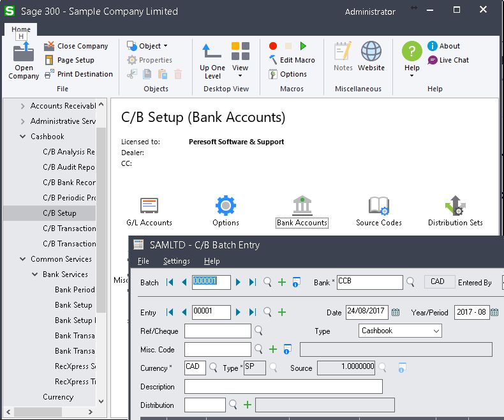Image resolution: width=504 pixels, height=420 pixels.
Task: Select Bank Period tree item
Action: coord(75,290)
